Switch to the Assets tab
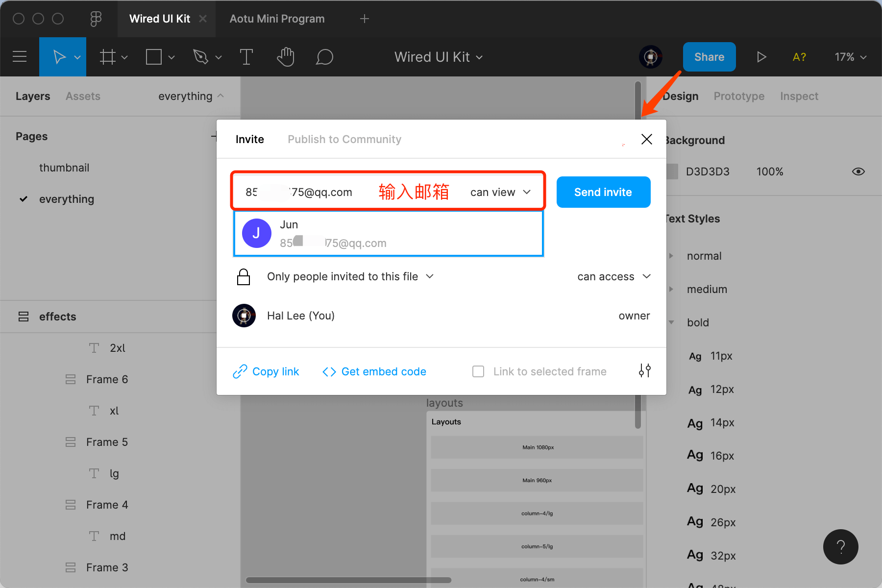The height and width of the screenshot is (588, 882). pos(83,96)
